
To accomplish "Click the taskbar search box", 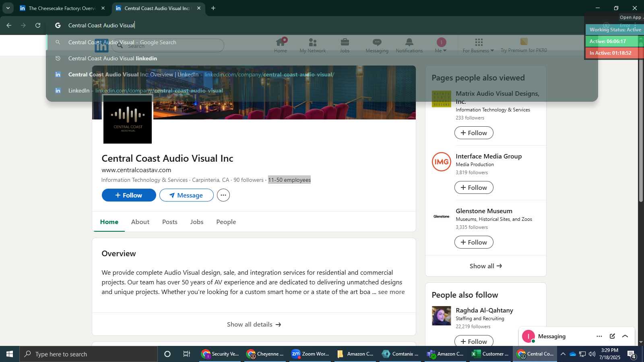I will pyautogui.click(x=89, y=354).
